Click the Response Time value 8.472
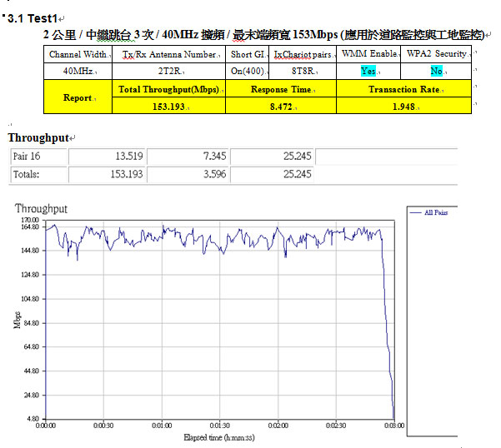Image resolution: width=501 pixels, height=448 pixels. click(x=280, y=106)
